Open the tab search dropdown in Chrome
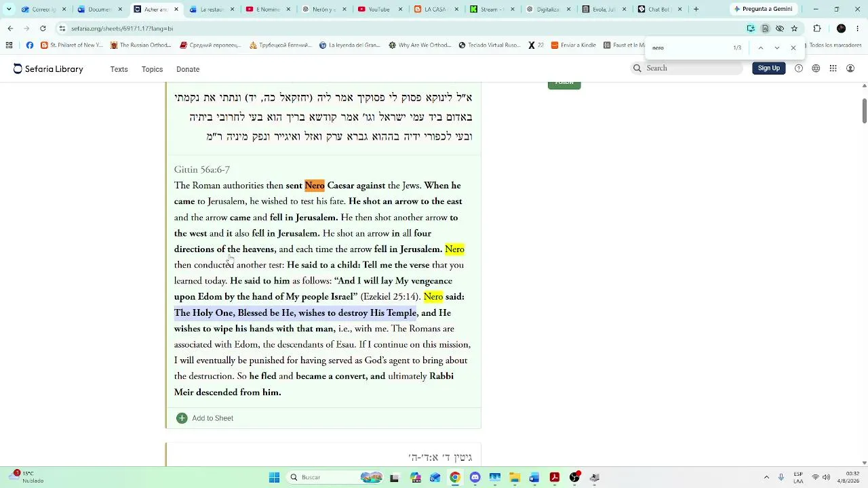This screenshot has width=868, height=488. [9, 9]
